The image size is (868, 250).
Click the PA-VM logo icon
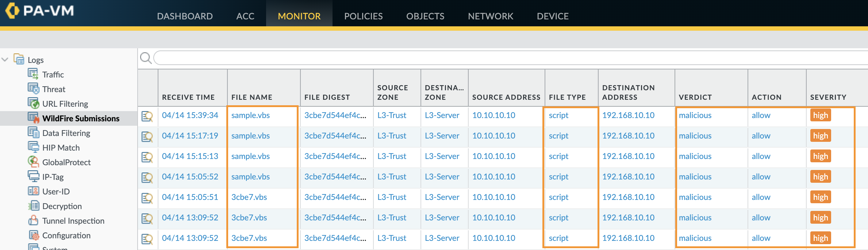[12, 10]
